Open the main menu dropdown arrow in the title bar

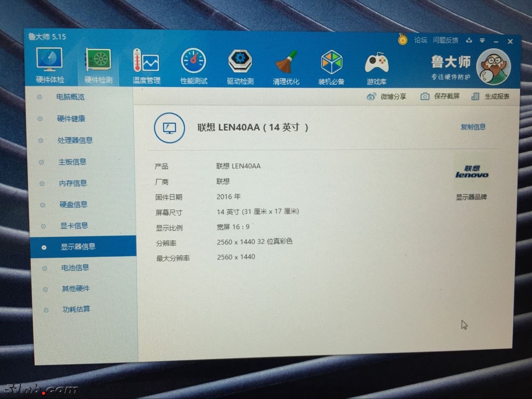point(482,40)
